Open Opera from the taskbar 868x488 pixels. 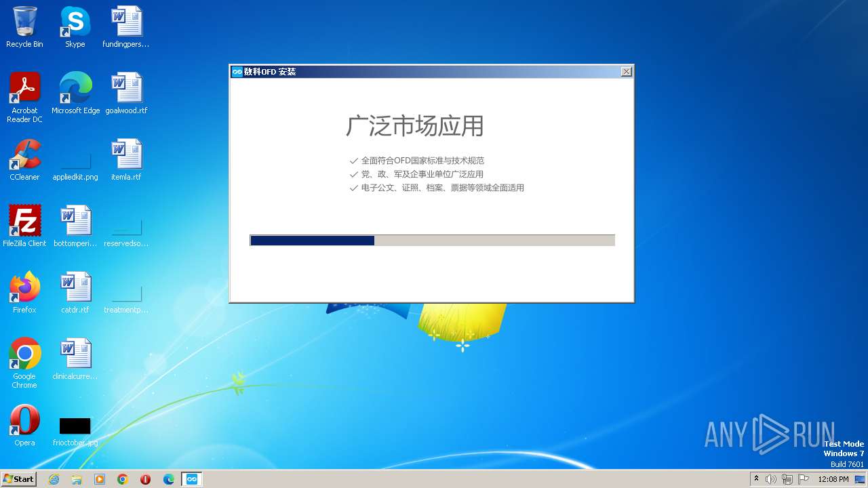pos(145,479)
